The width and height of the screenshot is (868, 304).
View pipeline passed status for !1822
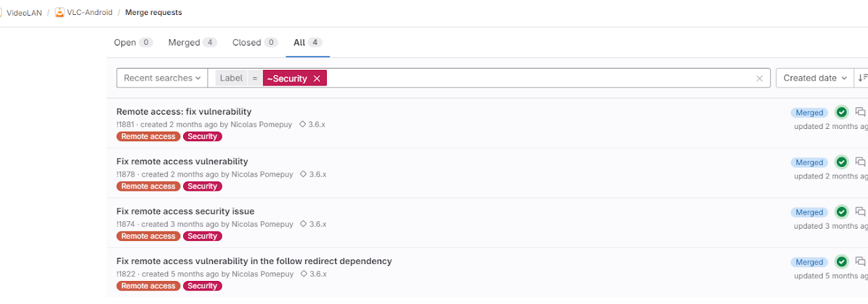(x=842, y=262)
